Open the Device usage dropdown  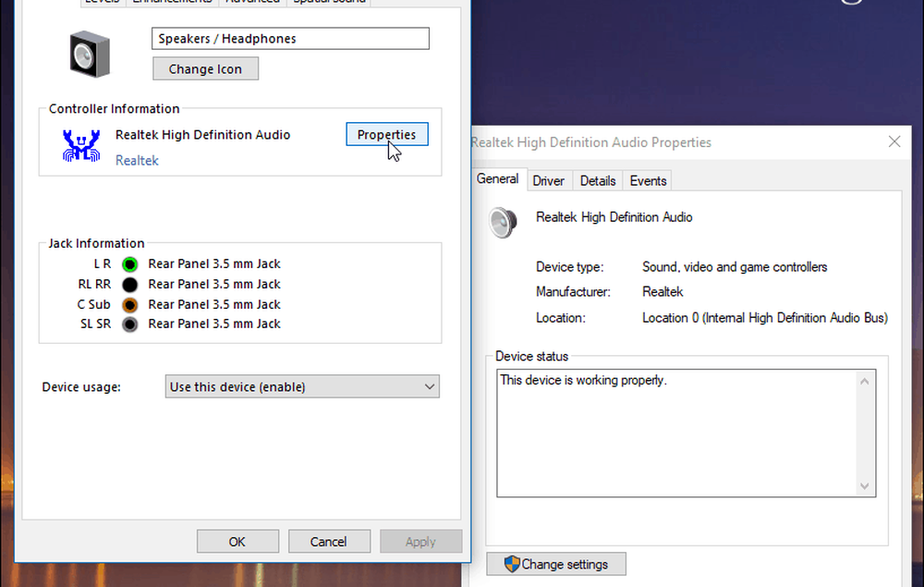click(x=429, y=385)
